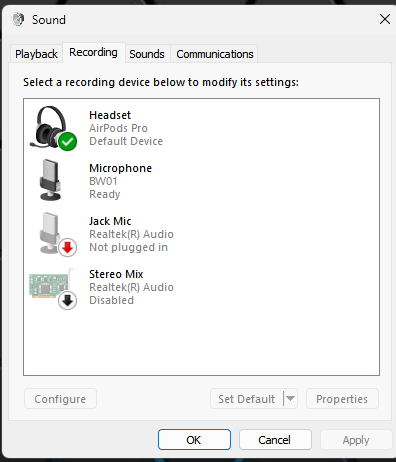Image resolution: width=396 pixels, height=462 pixels.
Task: Close the Sound dialog window
Action: (x=385, y=19)
